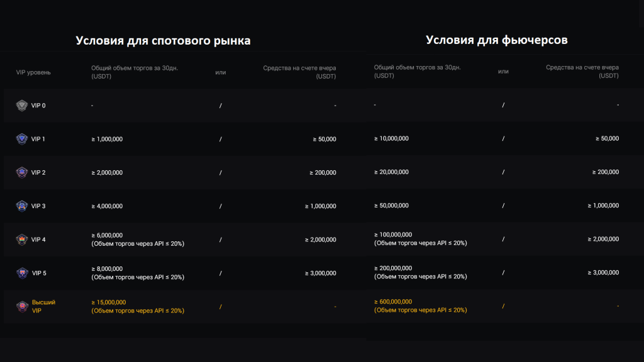Click futures 'Средства на счете вчера' header
This screenshot has width=644, height=362.
582,67
